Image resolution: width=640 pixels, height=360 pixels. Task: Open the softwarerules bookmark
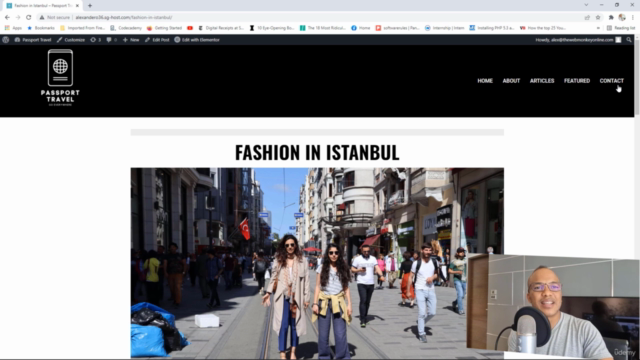tap(397, 28)
